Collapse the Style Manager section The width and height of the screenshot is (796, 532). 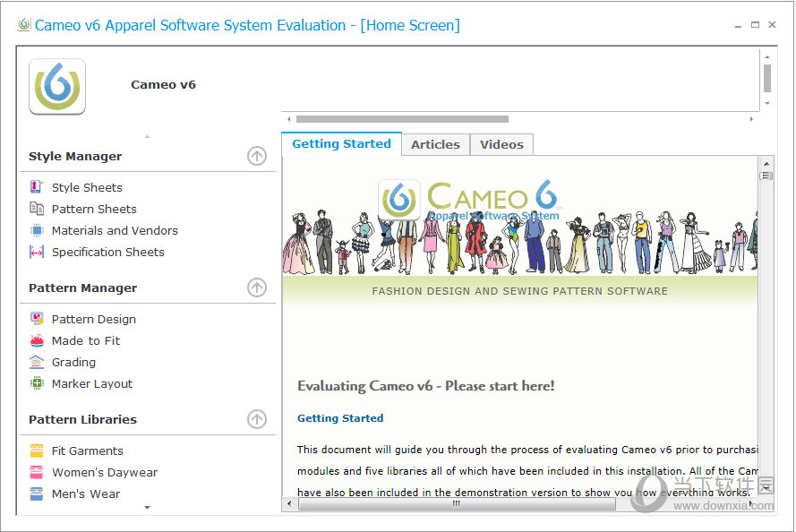[257, 156]
